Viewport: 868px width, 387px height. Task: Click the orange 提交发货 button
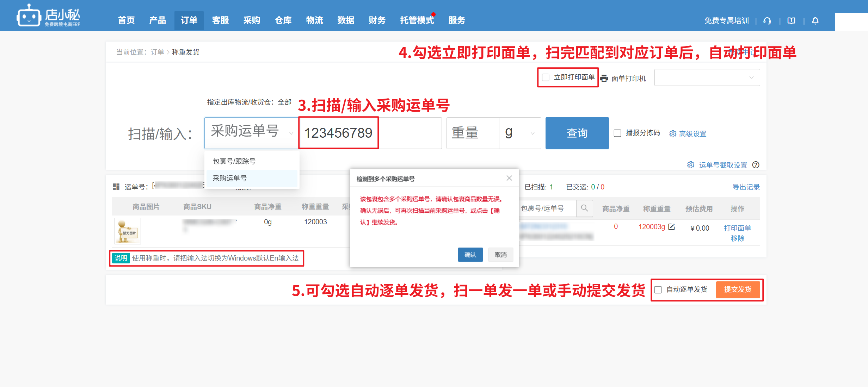pyautogui.click(x=738, y=289)
